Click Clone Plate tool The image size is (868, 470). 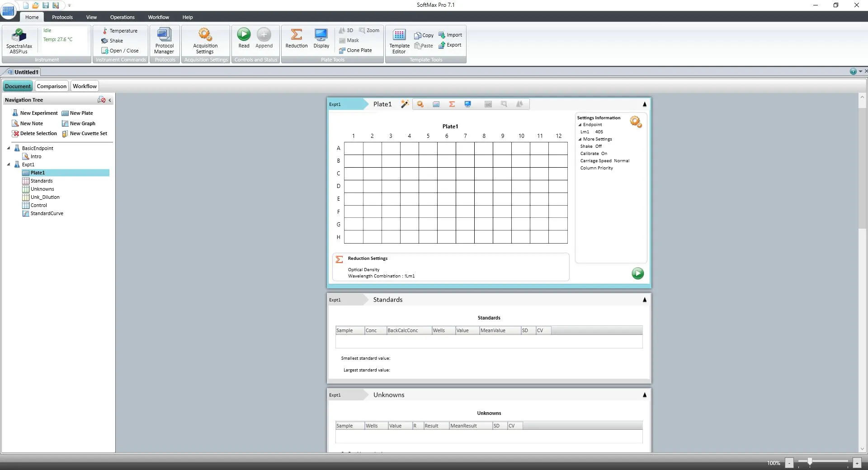355,50
